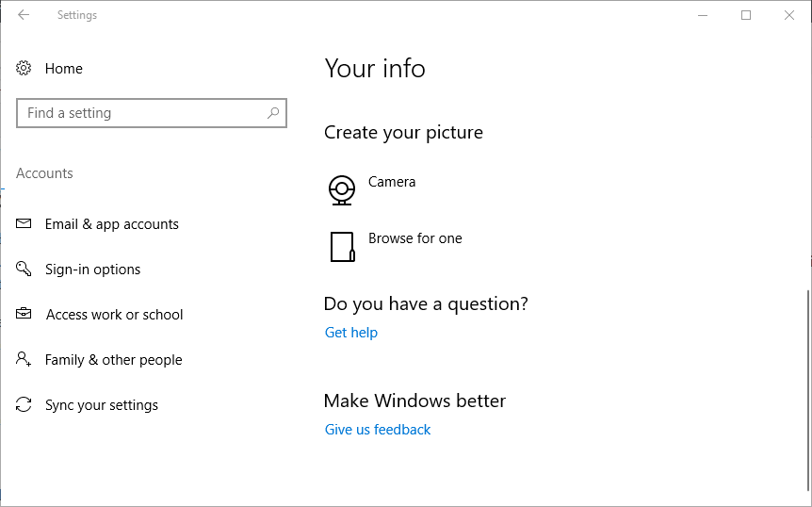
Task: Click the file icon beside Browse for one
Action: pyautogui.click(x=342, y=247)
